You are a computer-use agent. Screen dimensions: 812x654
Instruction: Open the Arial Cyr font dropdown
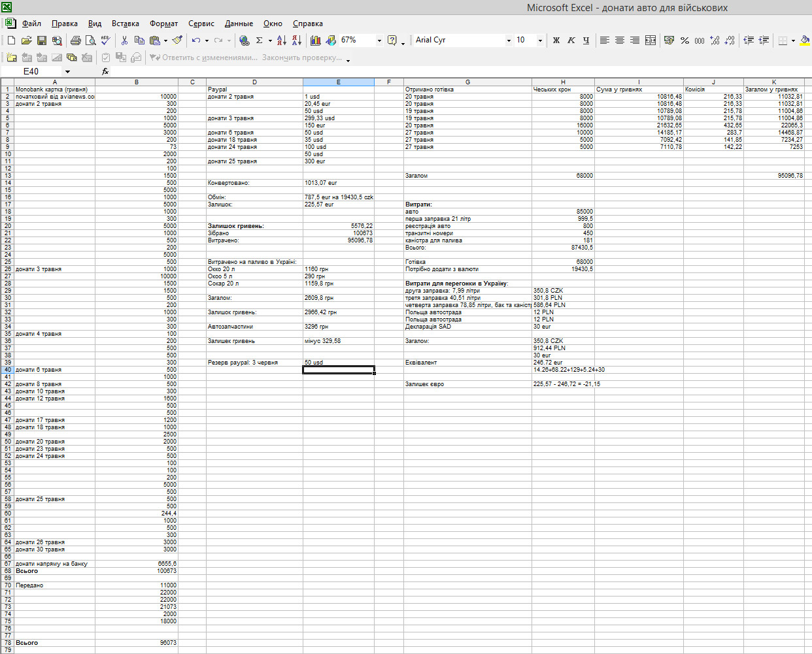509,41
